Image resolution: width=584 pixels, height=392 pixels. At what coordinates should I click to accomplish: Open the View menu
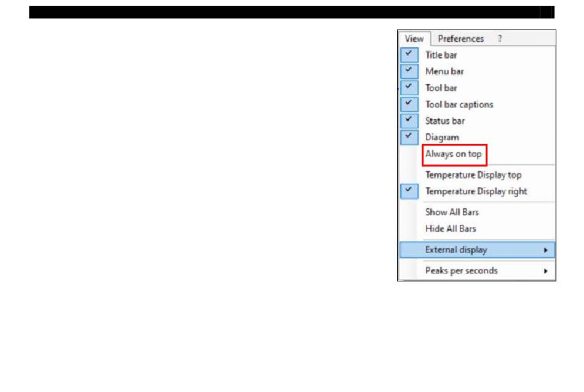(x=414, y=39)
